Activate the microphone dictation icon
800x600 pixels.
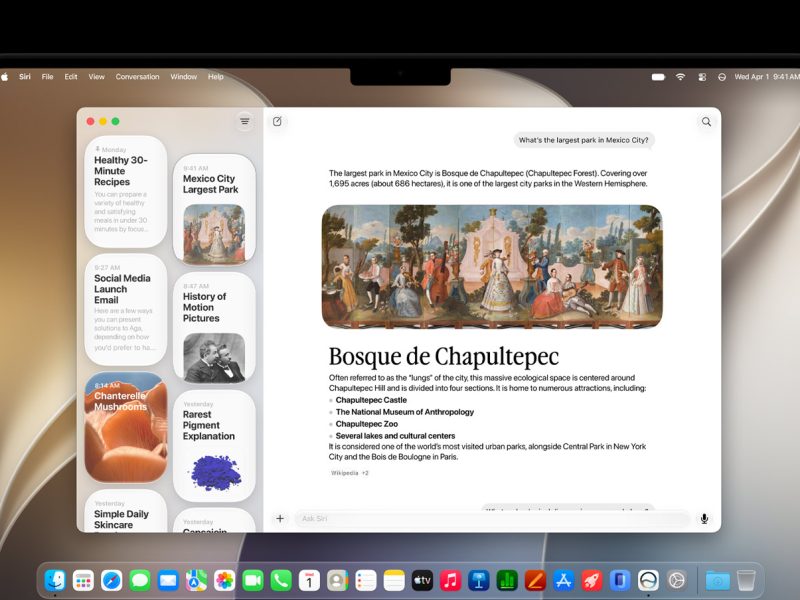pyautogui.click(x=704, y=518)
